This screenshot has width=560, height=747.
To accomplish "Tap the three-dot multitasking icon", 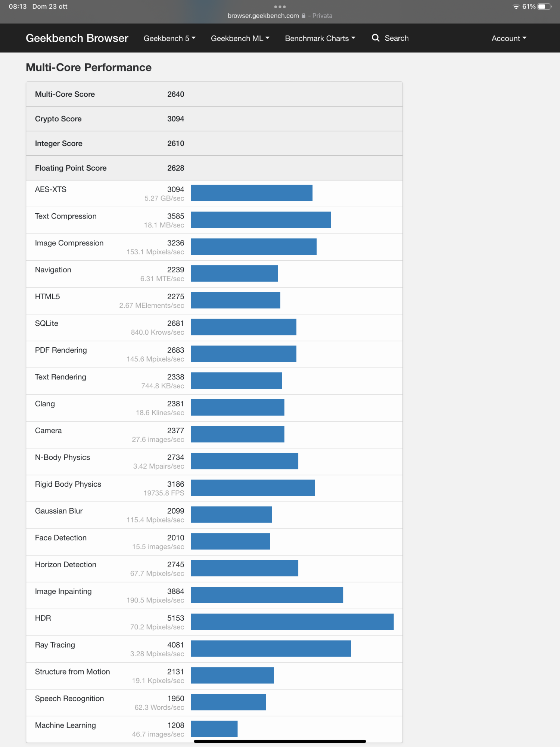I will [x=280, y=7].
